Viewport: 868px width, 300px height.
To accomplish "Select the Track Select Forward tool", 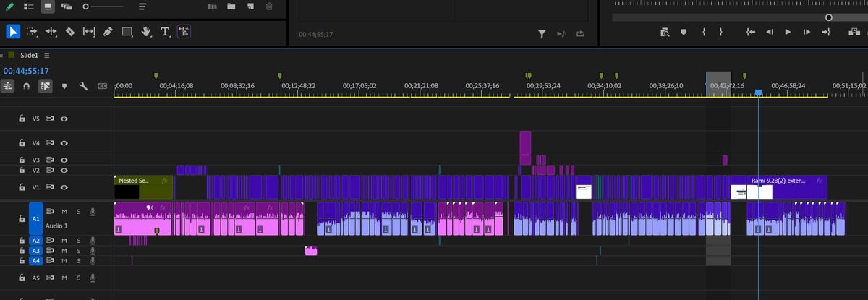I will click(33, 31).
